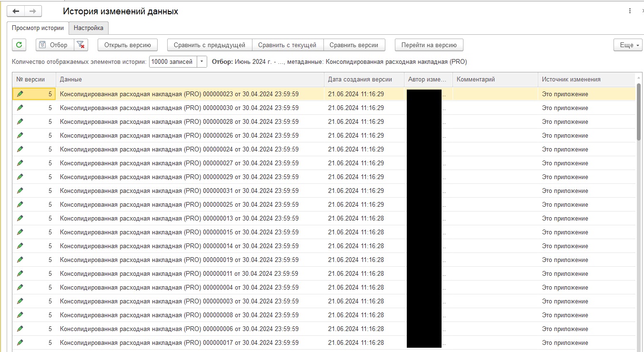
Task: Click the Комментарий column header
Action: pos(495,80)
